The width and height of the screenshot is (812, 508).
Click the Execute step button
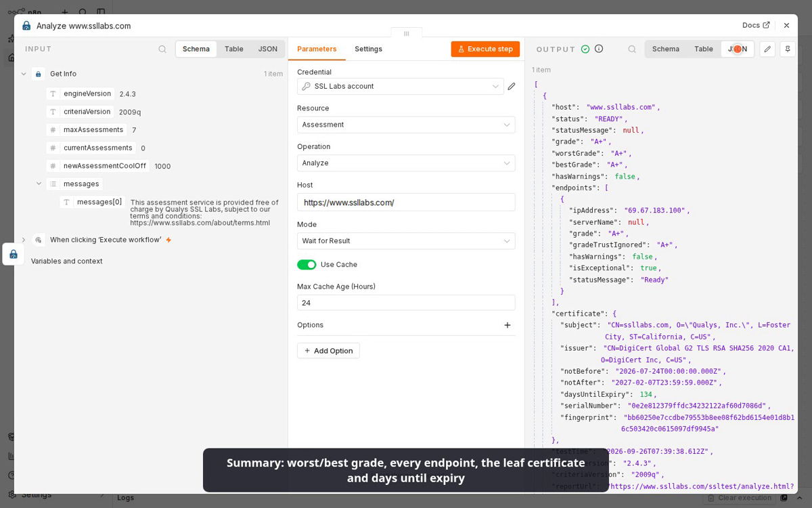click(485, 49)
